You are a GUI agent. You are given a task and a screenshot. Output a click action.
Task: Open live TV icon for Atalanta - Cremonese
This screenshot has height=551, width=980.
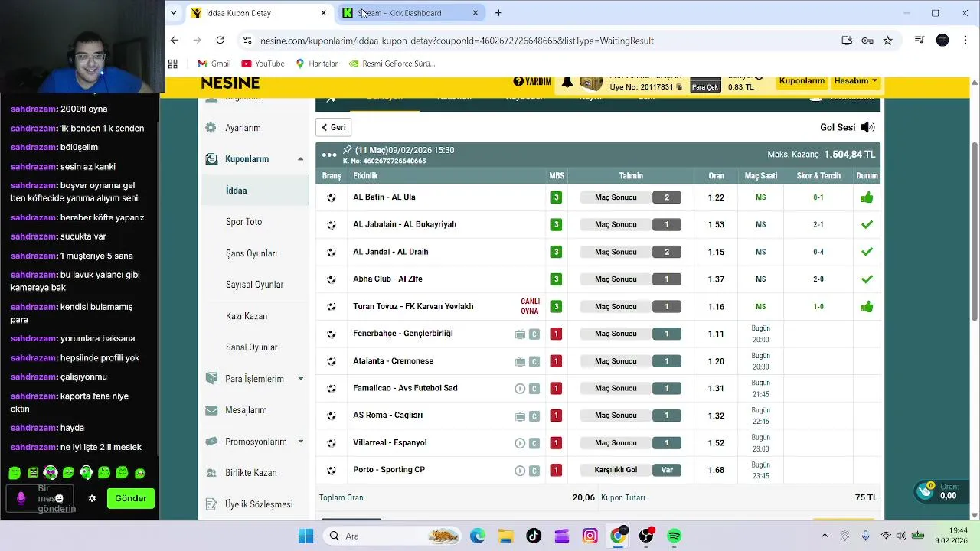click(x=520, y=362)
